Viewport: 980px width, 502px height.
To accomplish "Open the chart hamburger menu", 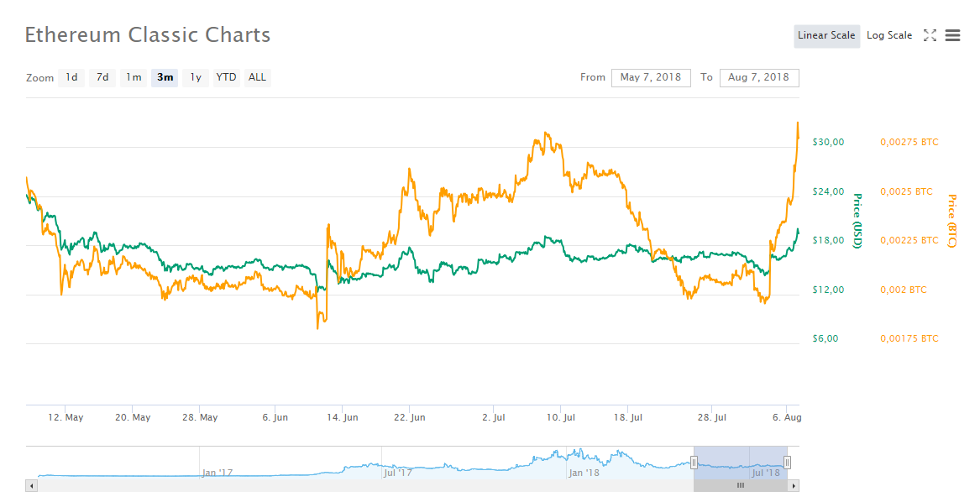I will coord(952,35).
